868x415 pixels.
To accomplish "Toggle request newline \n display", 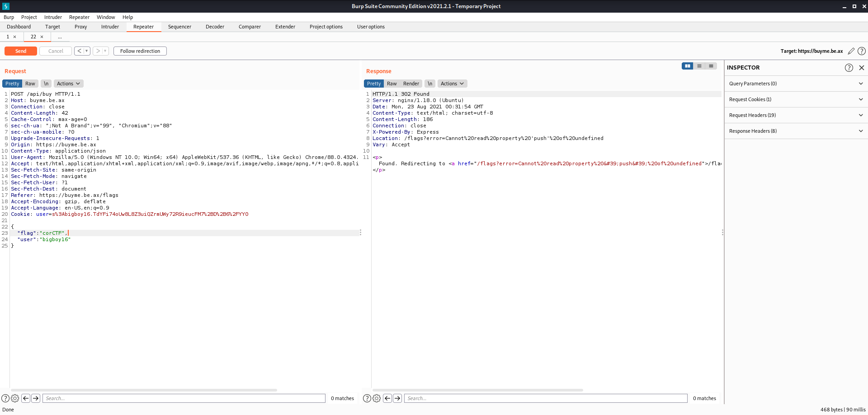I will pos(46,84).
